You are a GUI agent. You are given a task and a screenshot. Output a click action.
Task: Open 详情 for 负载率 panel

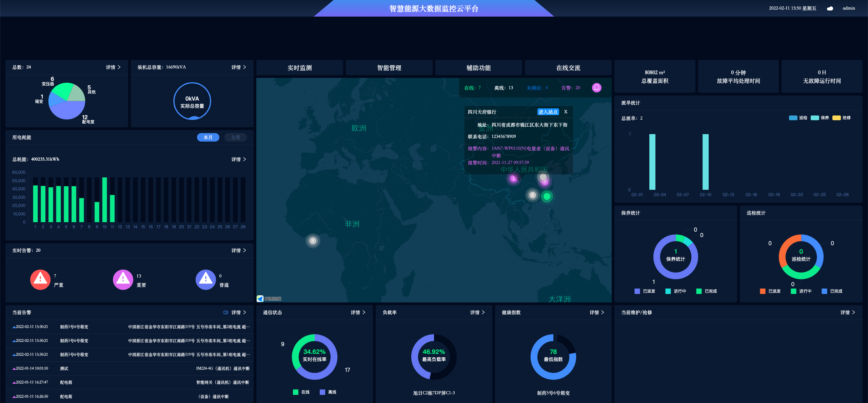477,312
